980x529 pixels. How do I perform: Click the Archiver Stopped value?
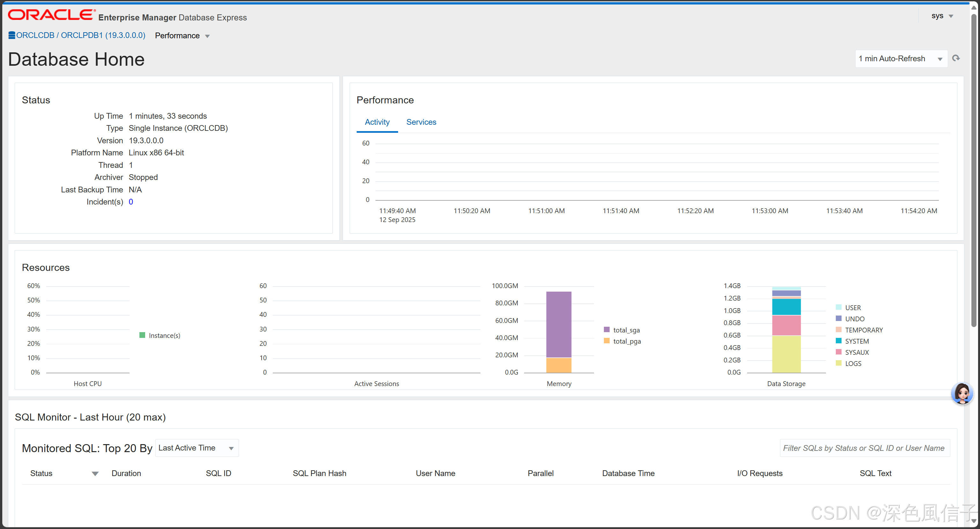pos(143,177)
